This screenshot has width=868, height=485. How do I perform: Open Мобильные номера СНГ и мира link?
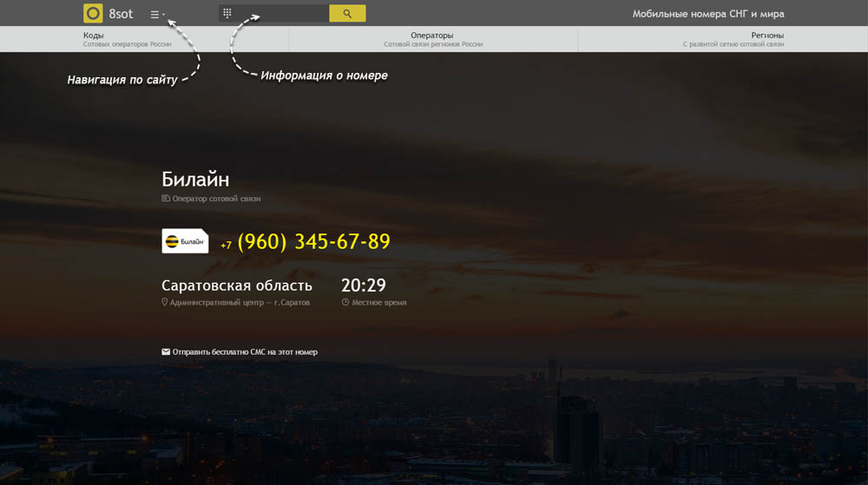[708, 14]
